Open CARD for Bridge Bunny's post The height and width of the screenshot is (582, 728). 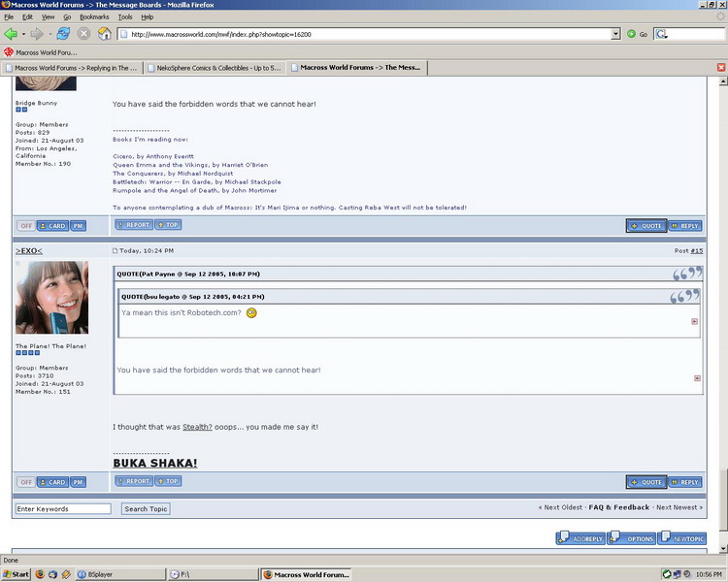(x=52, y=226)
